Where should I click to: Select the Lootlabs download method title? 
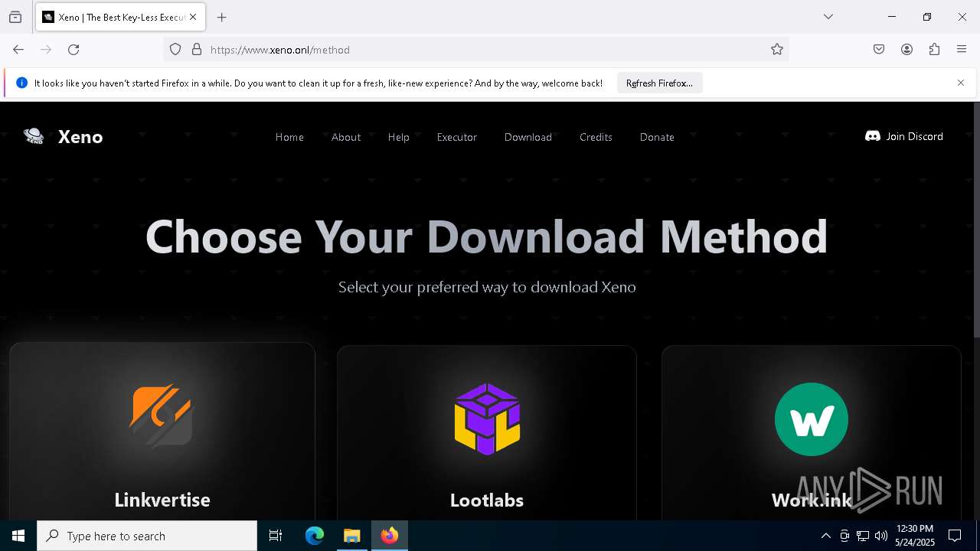(x=487, y=500)
